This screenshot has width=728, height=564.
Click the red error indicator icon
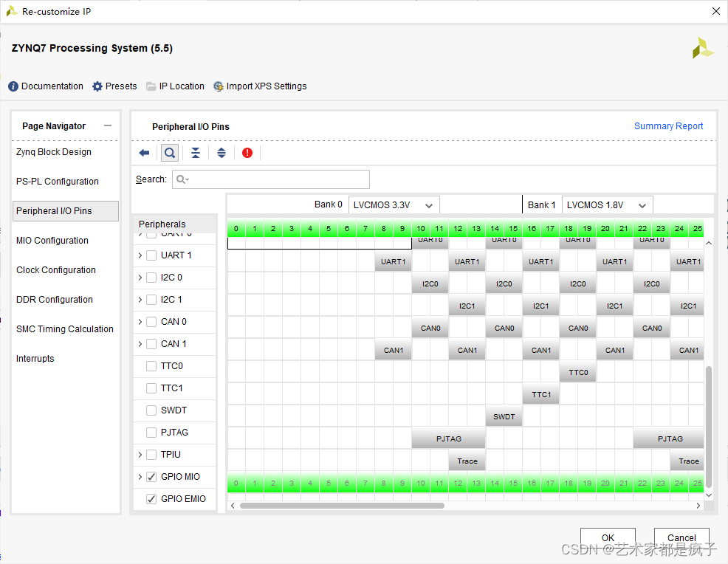[247, 153]
